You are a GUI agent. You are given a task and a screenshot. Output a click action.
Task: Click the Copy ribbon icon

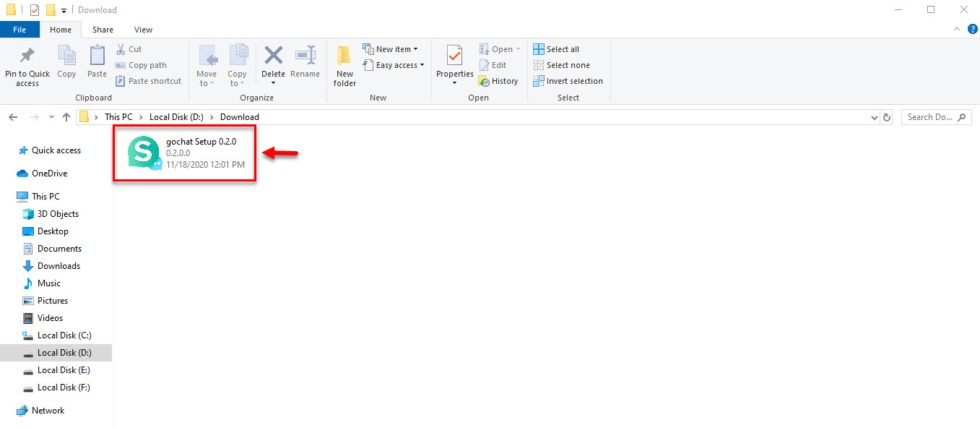[x=66, y=61]
